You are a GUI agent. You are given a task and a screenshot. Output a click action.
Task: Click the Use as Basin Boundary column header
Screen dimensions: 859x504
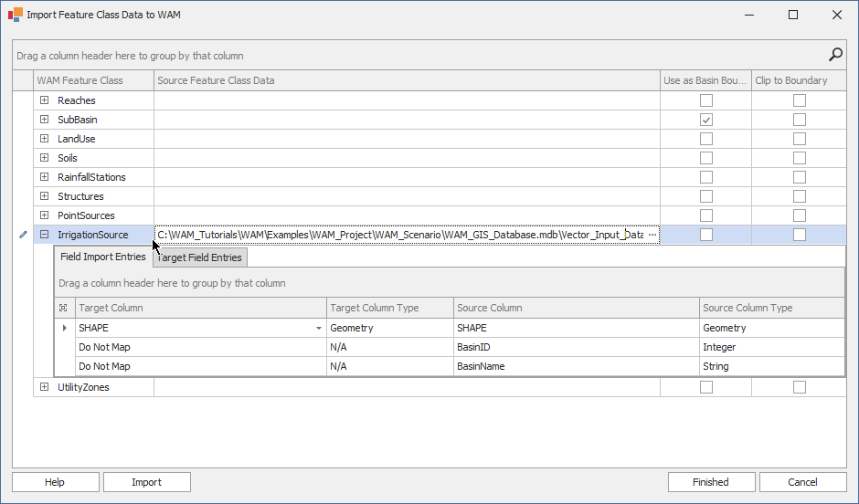point(705,80)
